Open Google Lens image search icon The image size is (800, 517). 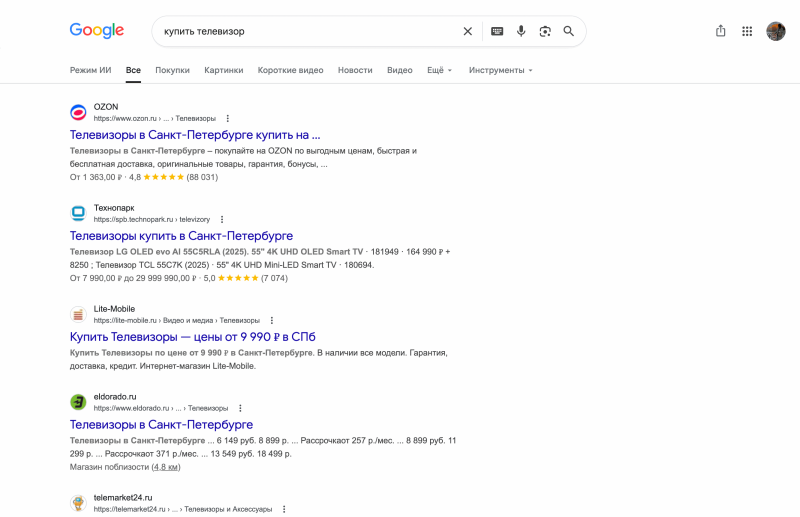(x=545, y=32)
